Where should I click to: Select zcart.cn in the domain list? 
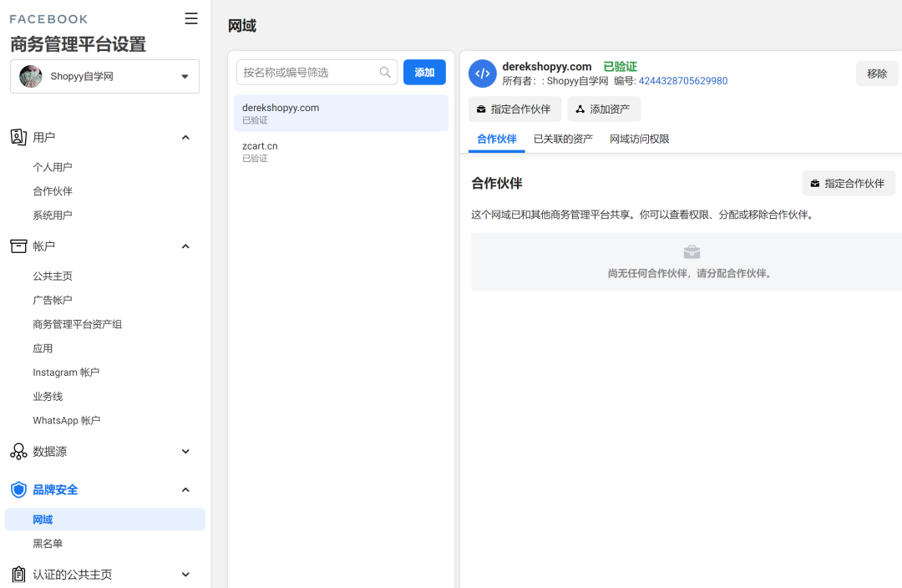coord(341,151)
